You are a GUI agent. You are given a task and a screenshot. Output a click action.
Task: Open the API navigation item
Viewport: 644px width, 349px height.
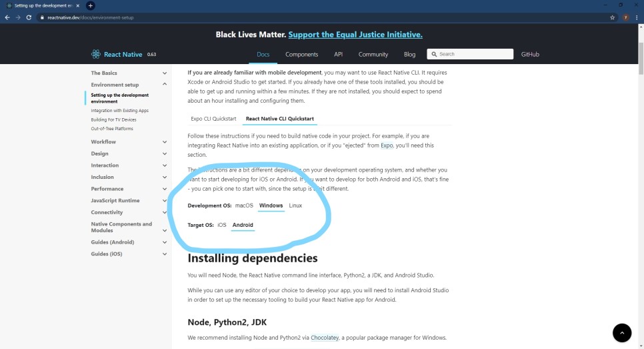(x=338, y=54)
